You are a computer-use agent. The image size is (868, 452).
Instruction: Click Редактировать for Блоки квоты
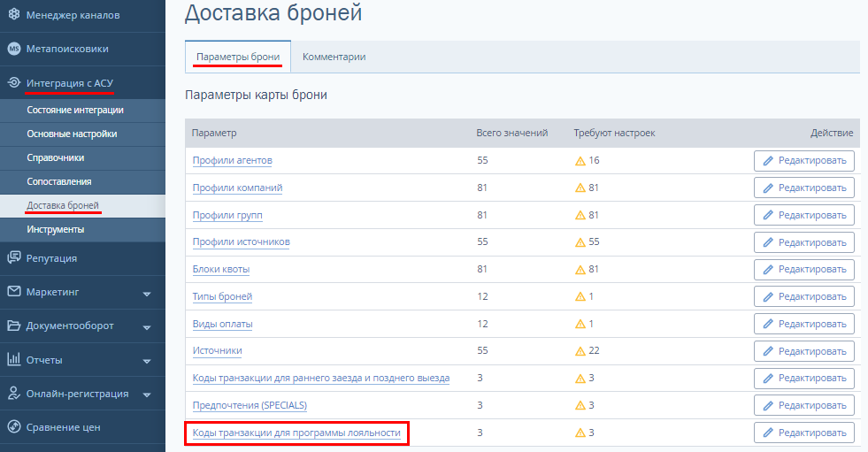pyautogui.click(x=803, y=269)
